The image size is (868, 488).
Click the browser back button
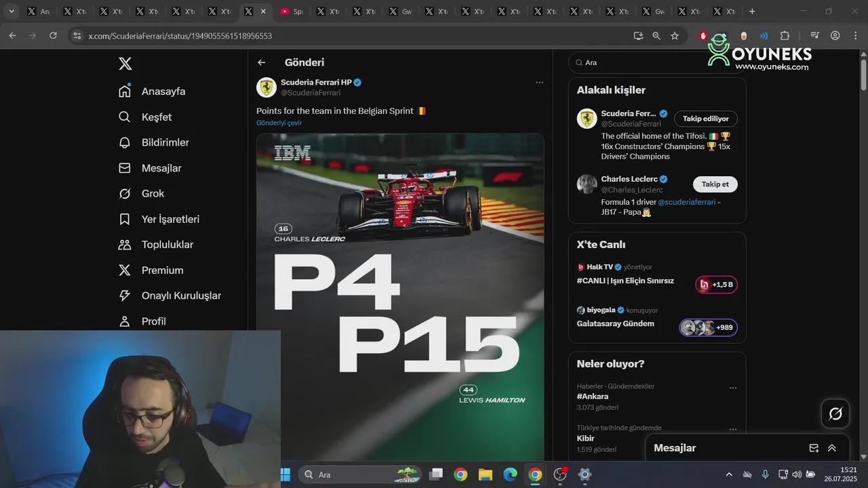click(x=12, y=36)
